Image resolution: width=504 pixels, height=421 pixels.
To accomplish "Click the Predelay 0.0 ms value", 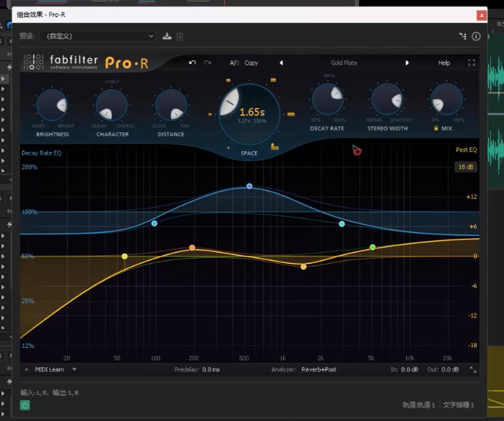I will (211, 370).
